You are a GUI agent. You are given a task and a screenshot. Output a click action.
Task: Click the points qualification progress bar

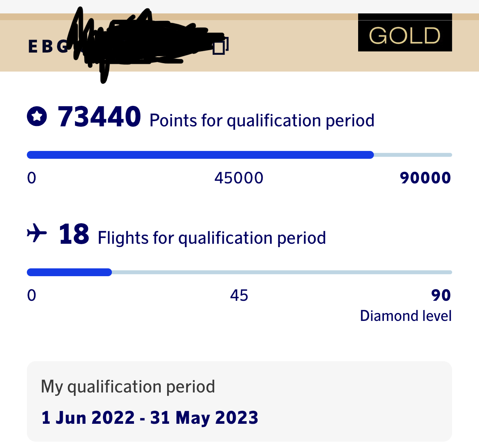click(239, 155)
